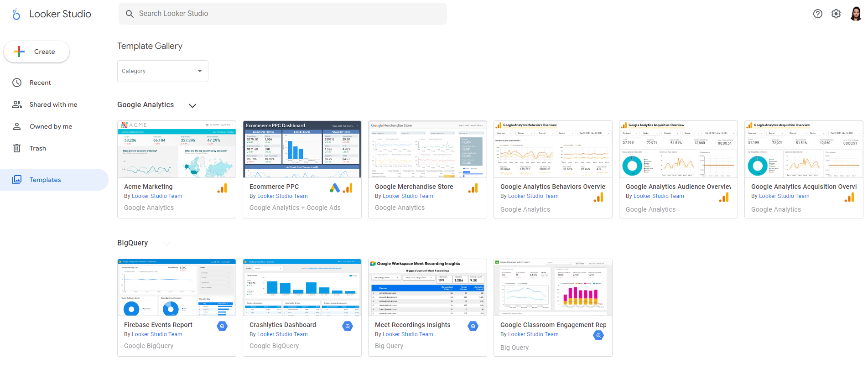Click the 'Google Merchandise Store' title text
Screen dimensions: 868x369
pos(414,187)
